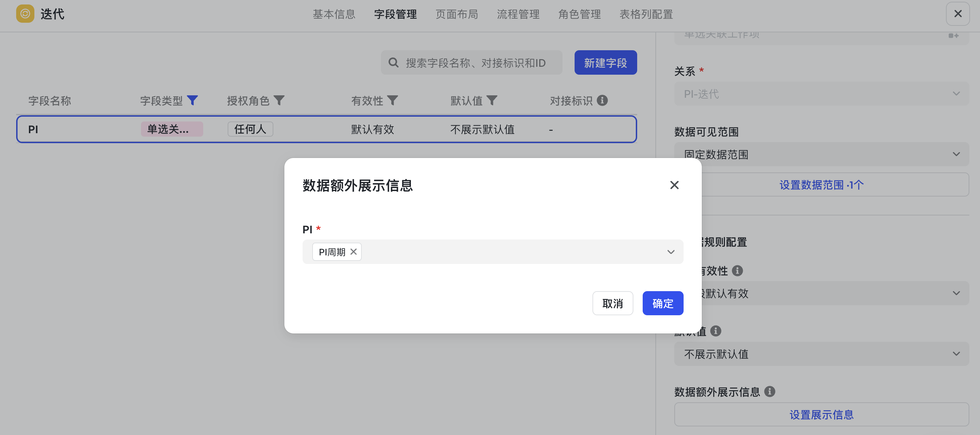Click the 设置数据范围 ·1个 button

click(x=821, y=185)
